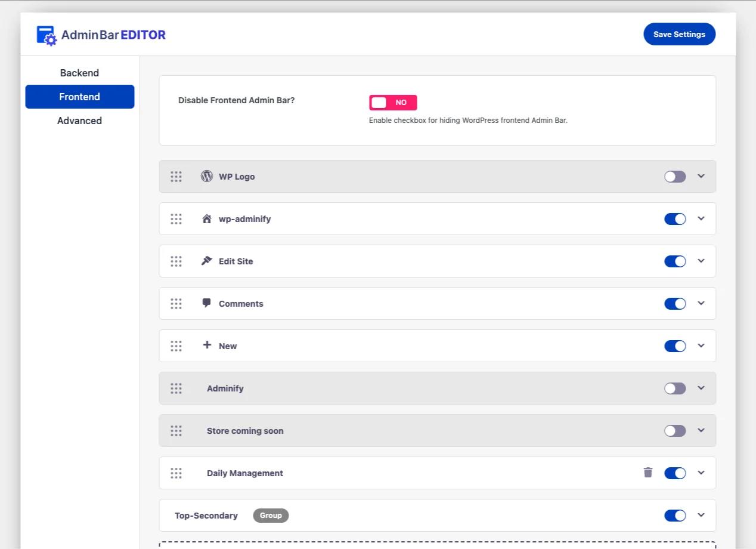Click the 'New' row label
The height and width of the screenshot is (549, 756).
[228, 346]
